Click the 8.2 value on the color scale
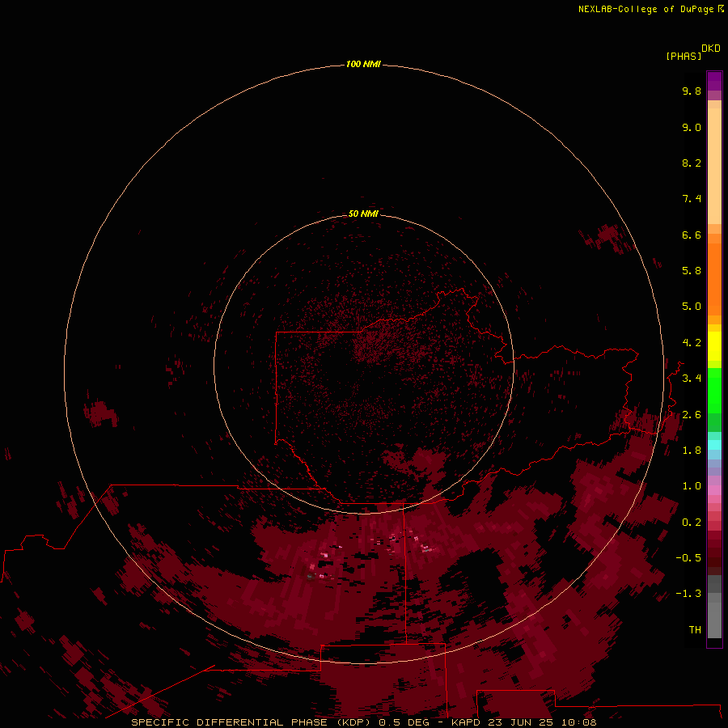The image size is (728, 728). 692,163
